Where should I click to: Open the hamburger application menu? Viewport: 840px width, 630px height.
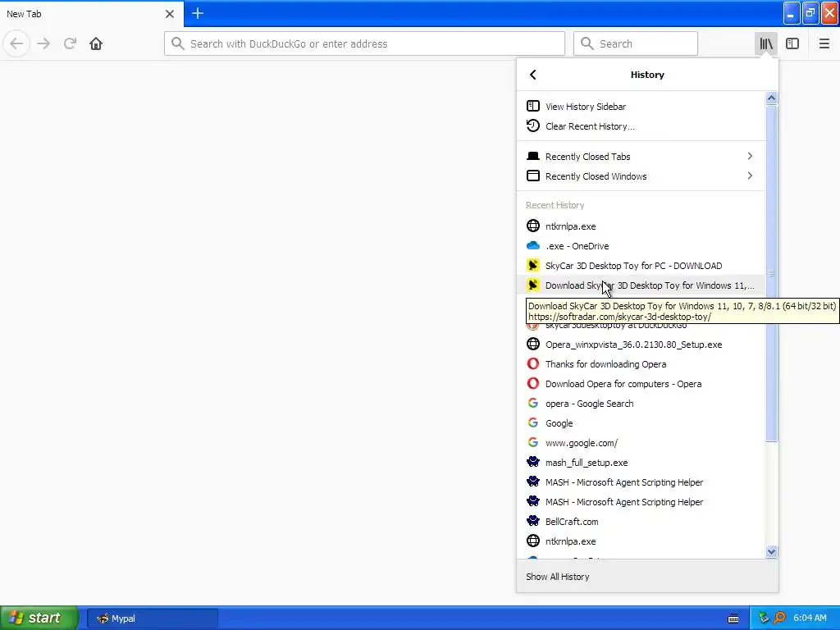824,43
